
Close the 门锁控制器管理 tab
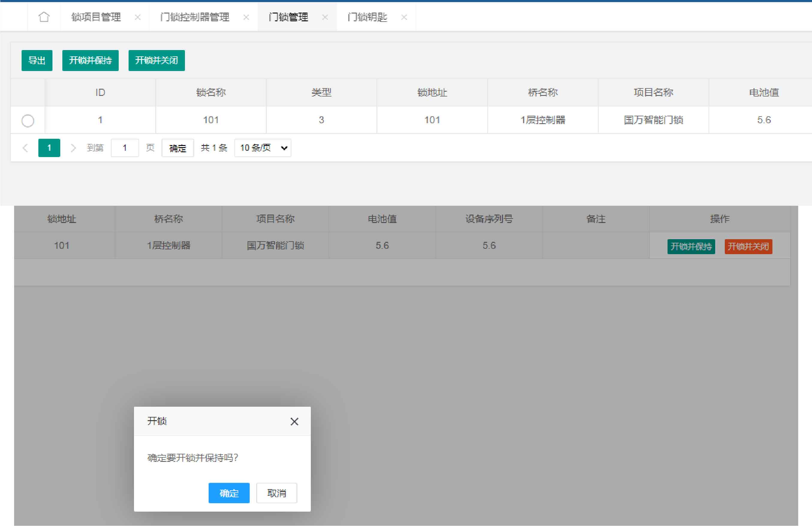[246, 17]
